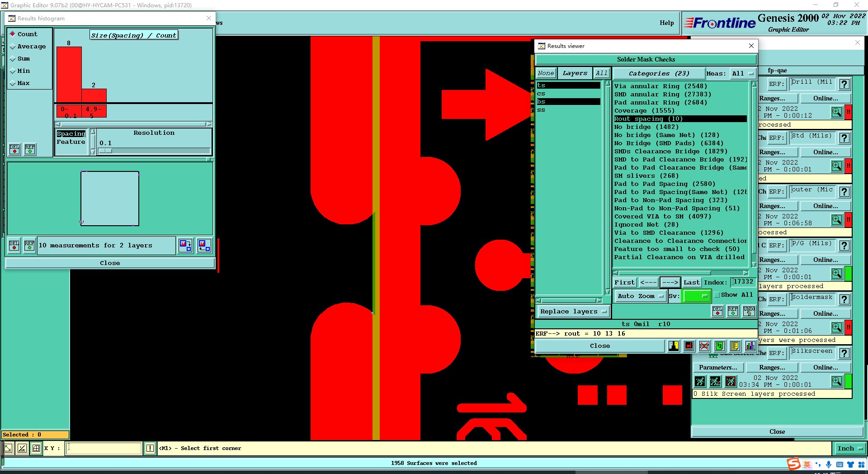This screenshot has height=474, width=868.
Task: Go to previous result with <--- button
Action: click(648, 283)
